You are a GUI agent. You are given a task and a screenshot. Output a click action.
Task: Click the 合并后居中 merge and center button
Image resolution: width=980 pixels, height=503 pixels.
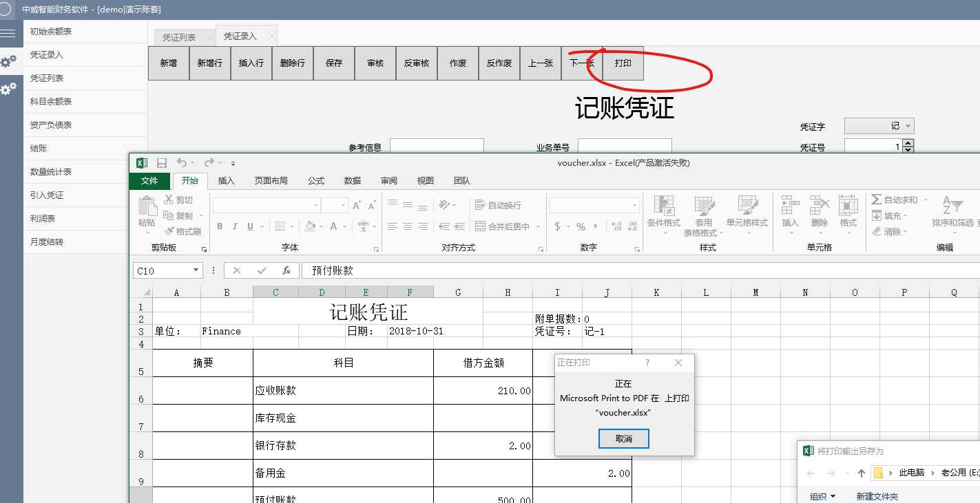[502, 226]
